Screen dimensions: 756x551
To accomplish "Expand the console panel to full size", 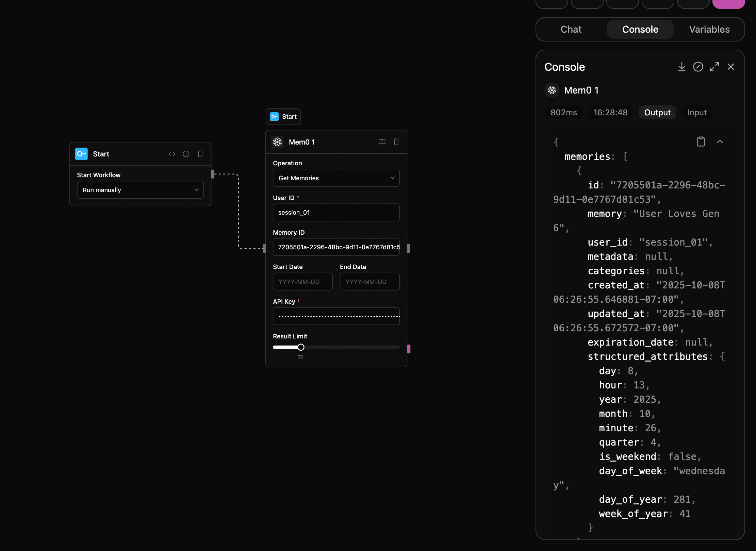I will 714,67.
